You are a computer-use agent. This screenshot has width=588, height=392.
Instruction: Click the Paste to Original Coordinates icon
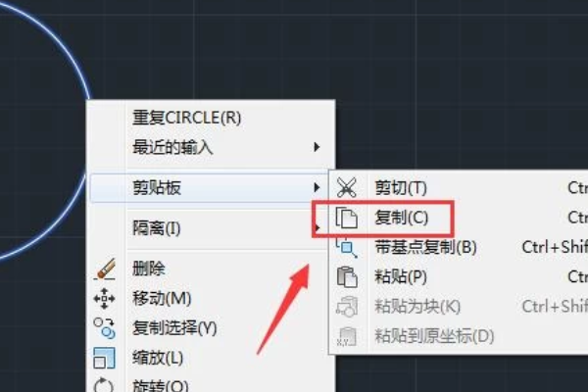coord(347,336)
